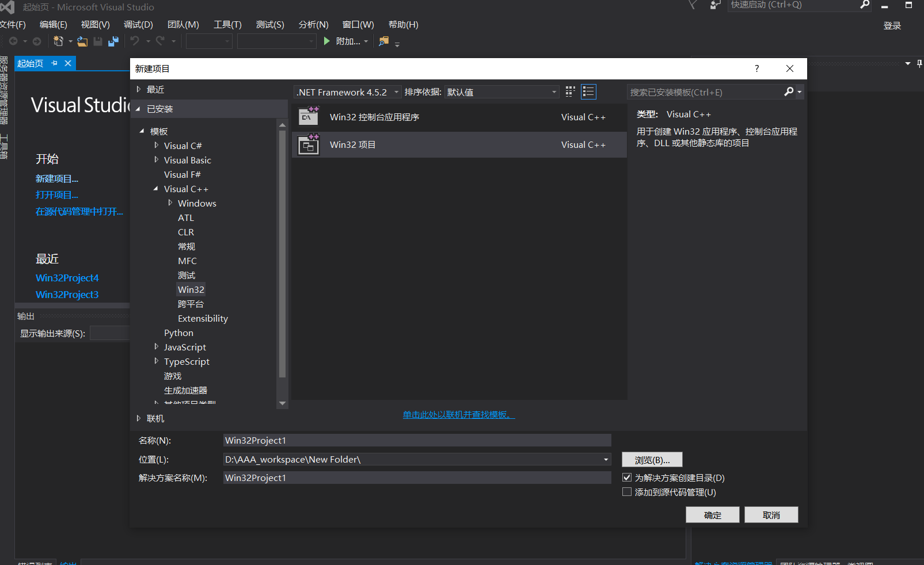Toggle Add to source control checkbox
924x565 pixels.
pos(627,491)
